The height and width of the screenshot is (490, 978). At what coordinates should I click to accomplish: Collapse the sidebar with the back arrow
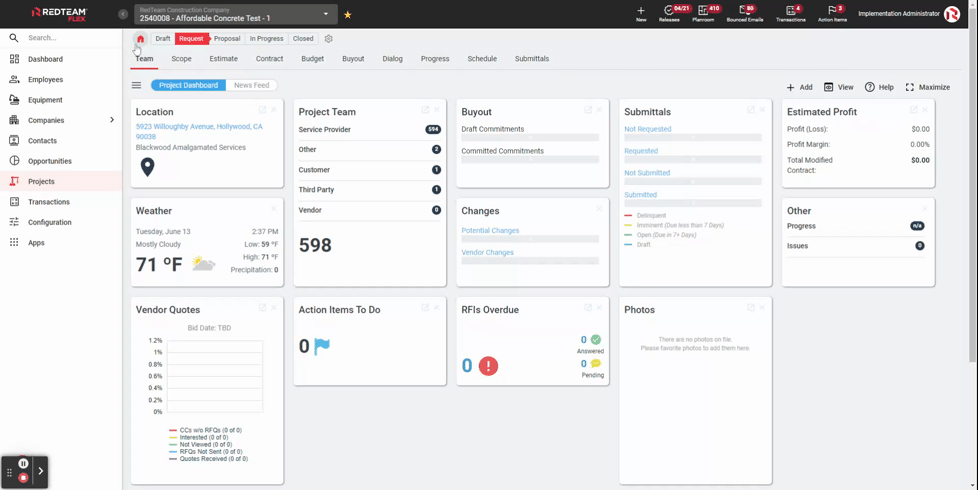click(123, 14)
